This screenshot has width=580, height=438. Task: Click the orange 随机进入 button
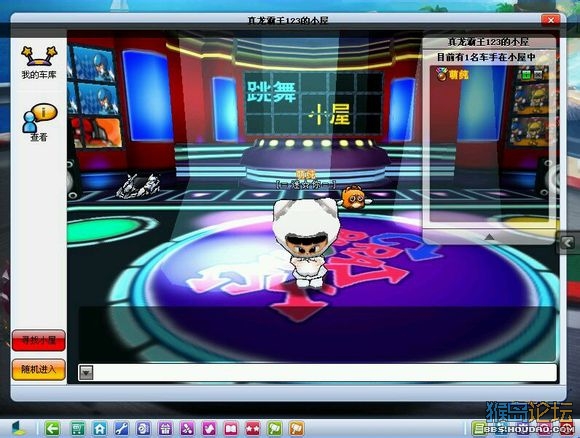[x=38, y=370]
